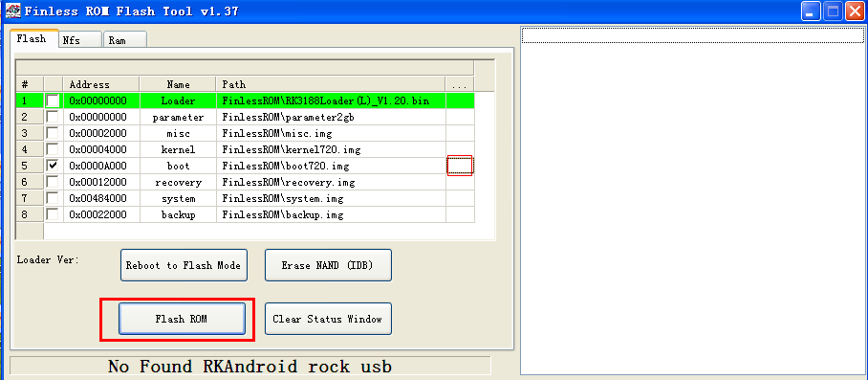Maximize the Flash Tool window
Screen dimensions: 868x380
tap(833, 11)
